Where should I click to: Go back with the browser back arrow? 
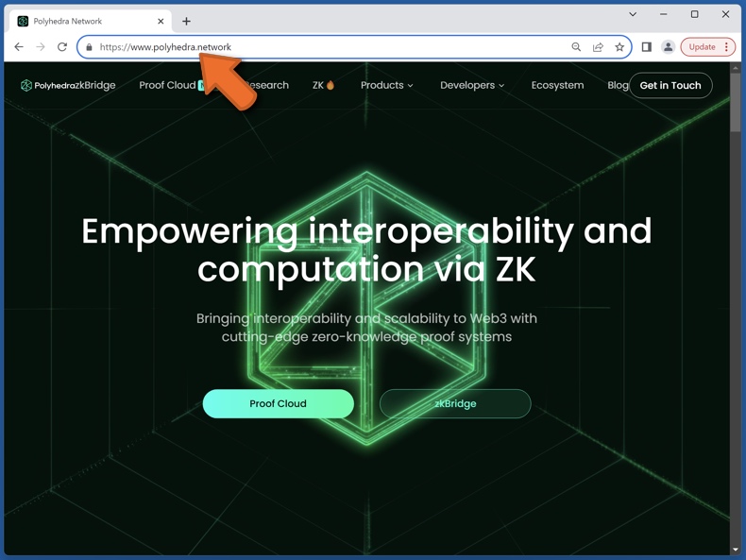19,46
